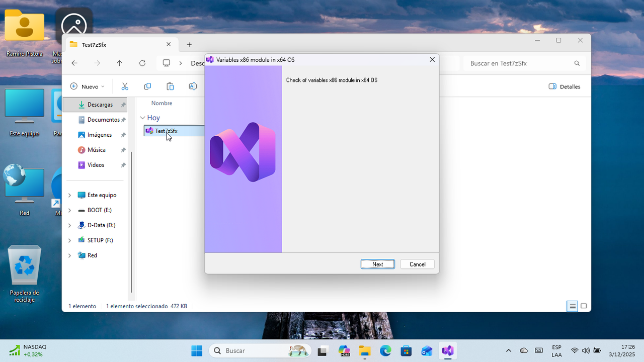Open Imágenes in navigation pane
Image resolution: width=644 pixels, height=362 pixels.
[95, 135]
